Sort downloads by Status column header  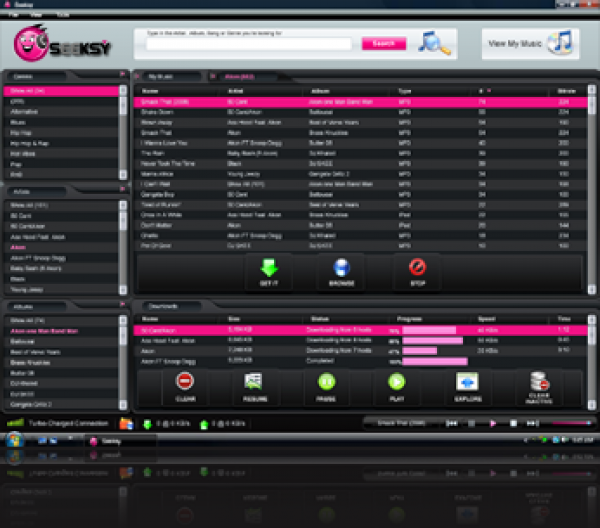pos(320,319)
